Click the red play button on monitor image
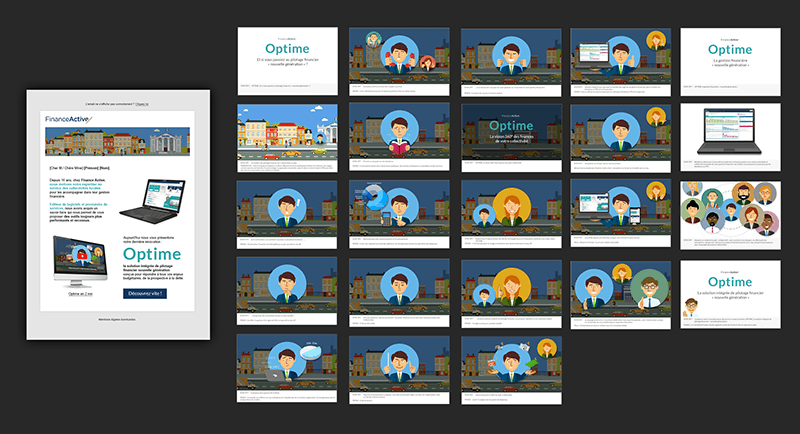This screenshot has width=800, height=434. (82, 254)
